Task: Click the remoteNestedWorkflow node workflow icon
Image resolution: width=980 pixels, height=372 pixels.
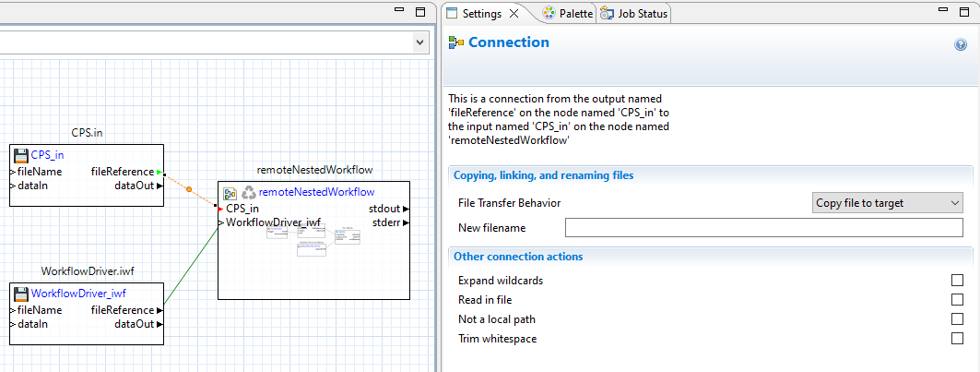Action: (230, 192)
